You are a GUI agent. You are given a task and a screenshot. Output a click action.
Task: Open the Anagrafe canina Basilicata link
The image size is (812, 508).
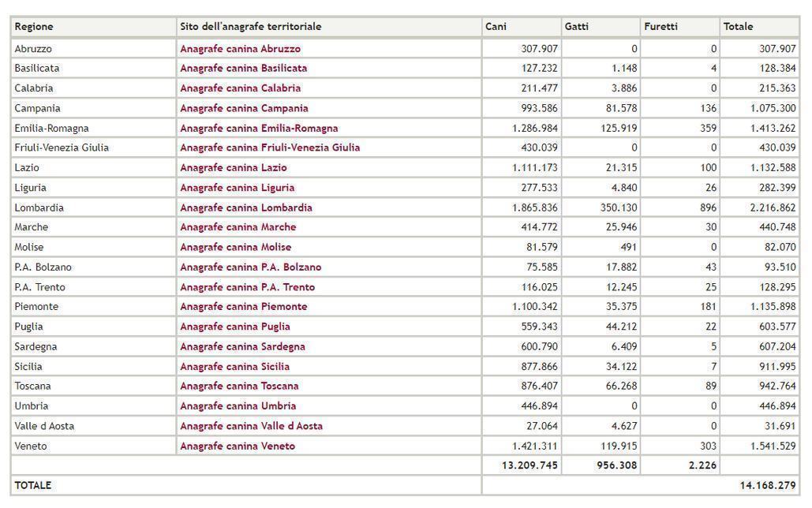tap(243, 69)
